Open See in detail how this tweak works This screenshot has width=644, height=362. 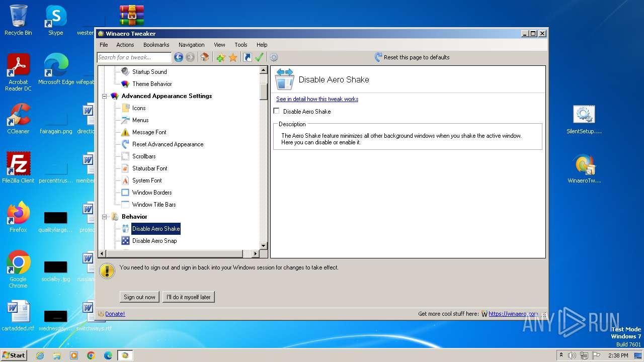317,99
